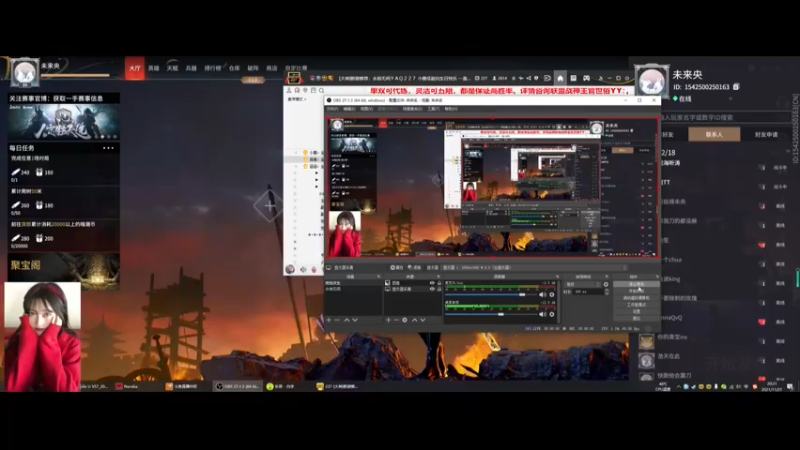Add a new source in OBS sources panel
Viewport: 800px width, 450px height.
click(388, 320)
